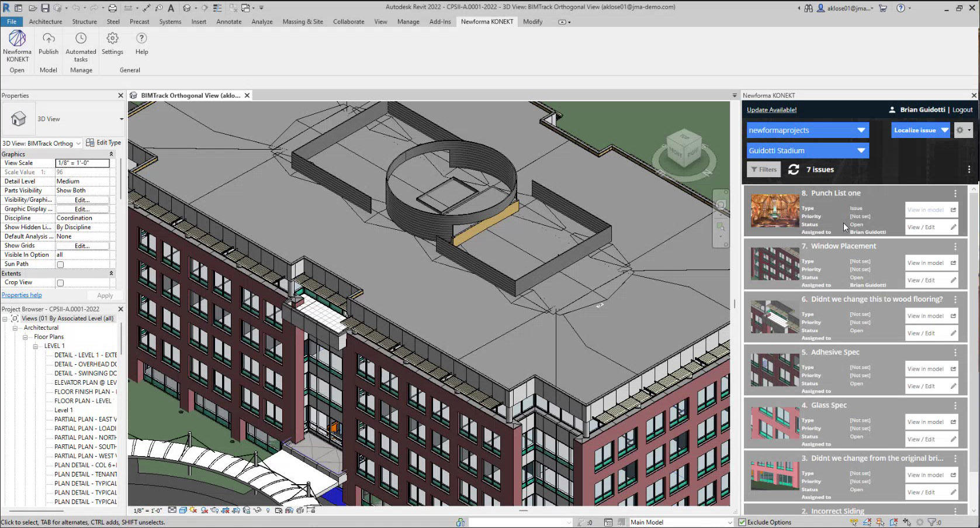Open the external-link icon for Punch List one
The width and height of the screenshot is (980, 528).
(x=953, y=210)
